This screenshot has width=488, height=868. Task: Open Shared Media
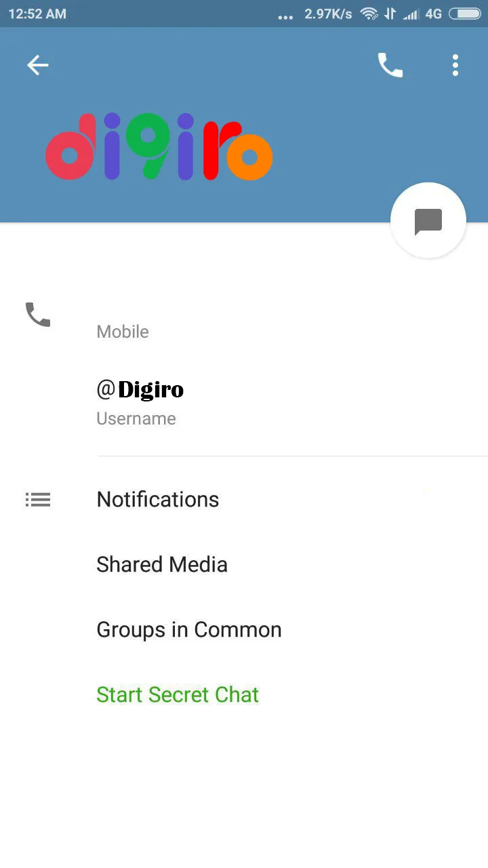pos(162,564)
